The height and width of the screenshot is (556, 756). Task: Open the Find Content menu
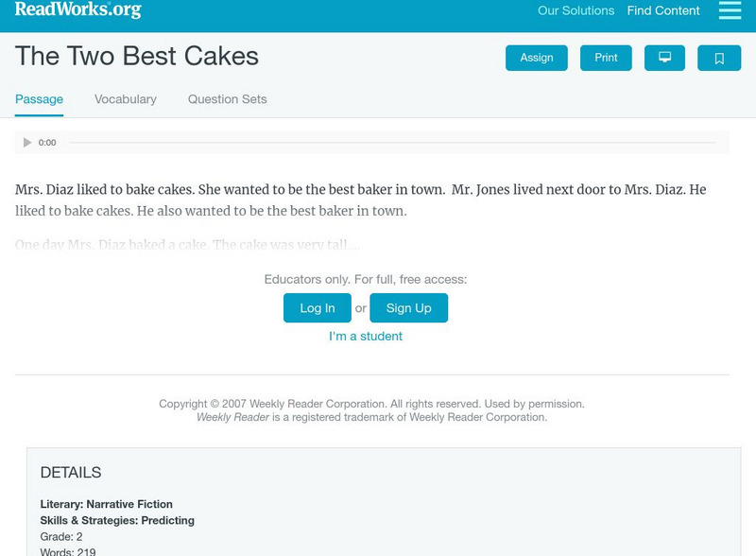[661, 10]
